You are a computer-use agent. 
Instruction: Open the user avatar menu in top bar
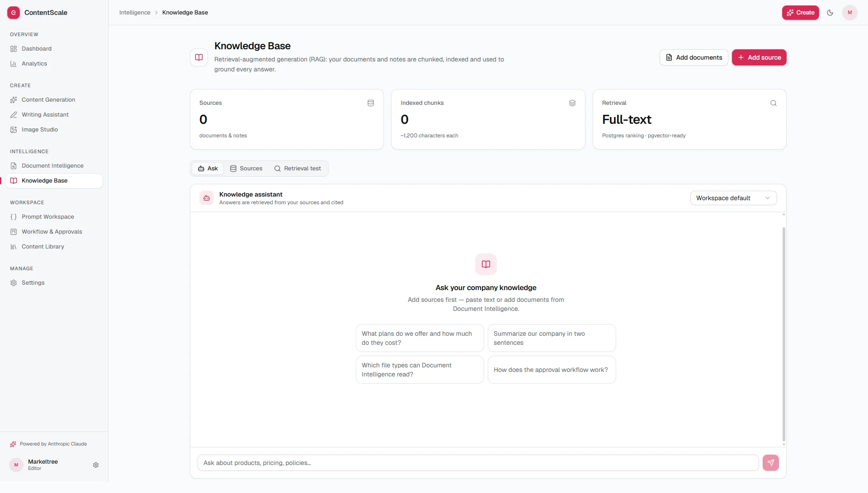coord(850,13)
